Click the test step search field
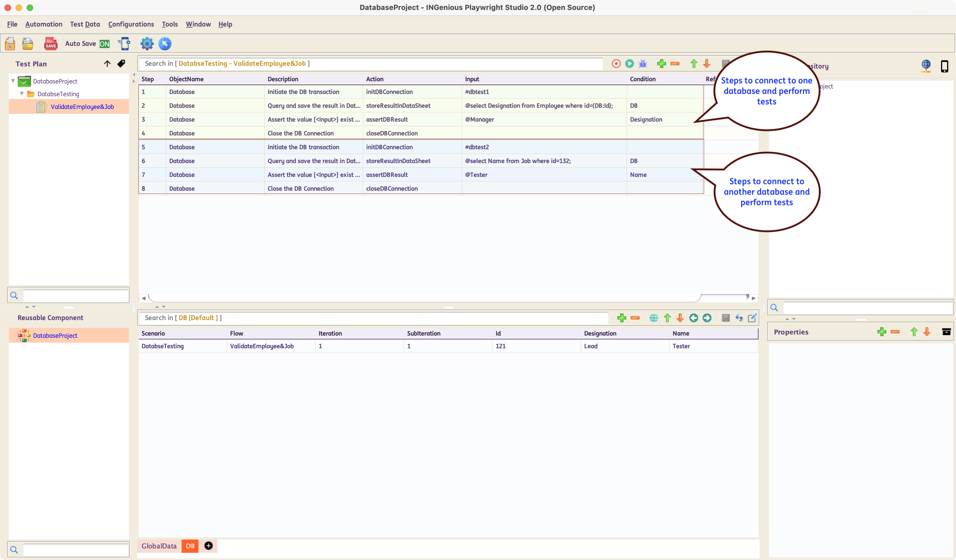Viewport: 956px width, 560px height. click(x=370, y=64)
